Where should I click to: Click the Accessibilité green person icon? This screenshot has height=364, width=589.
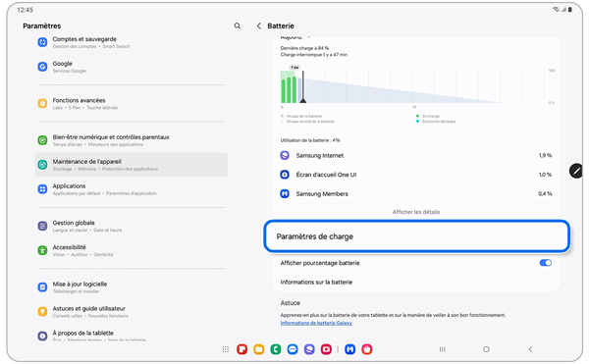point(42,250)
